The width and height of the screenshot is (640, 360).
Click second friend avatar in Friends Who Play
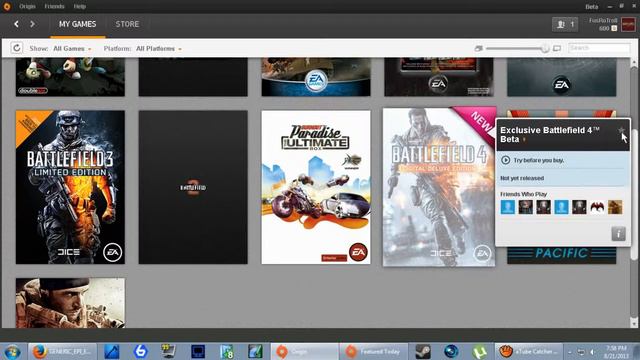pos(526,207)
